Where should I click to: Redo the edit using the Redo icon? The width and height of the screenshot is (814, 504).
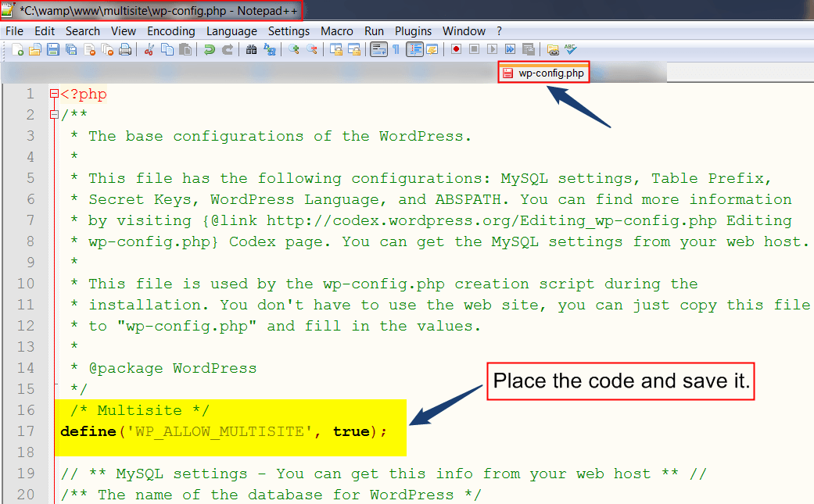coord(228,50)
